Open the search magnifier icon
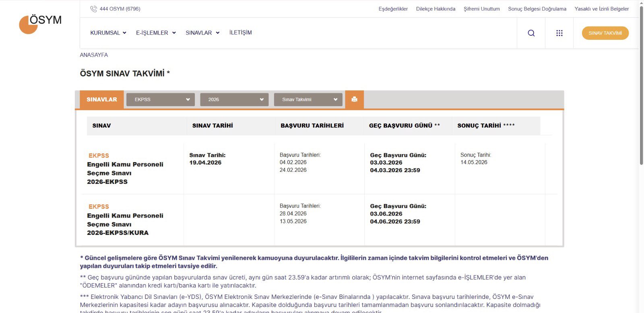 (x=531, y=33)
